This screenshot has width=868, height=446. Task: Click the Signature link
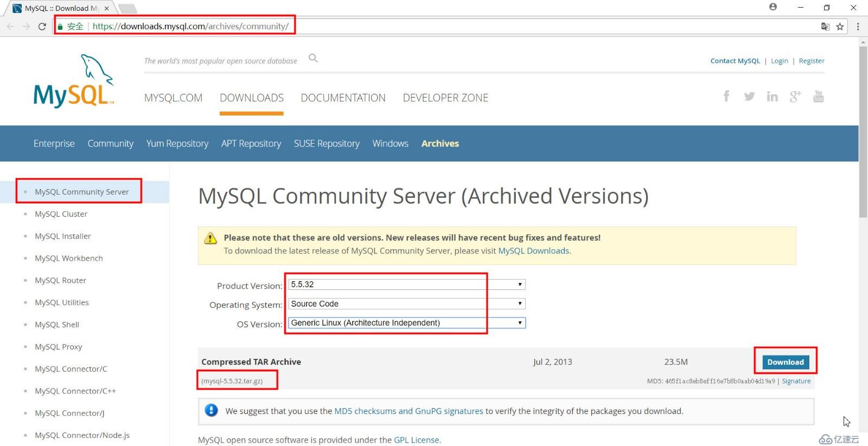tap(796, 381)
